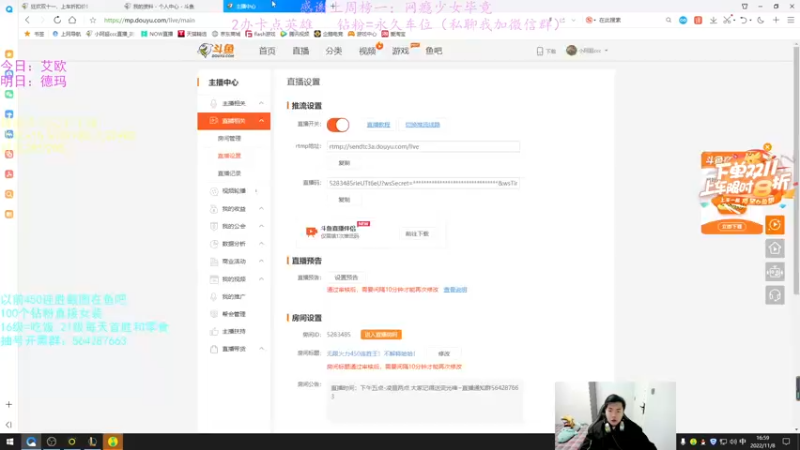Click the 修改 button beside the room title
Image resolution: width=800 pixels, height=450 pixels.
[x=444, y=354]
